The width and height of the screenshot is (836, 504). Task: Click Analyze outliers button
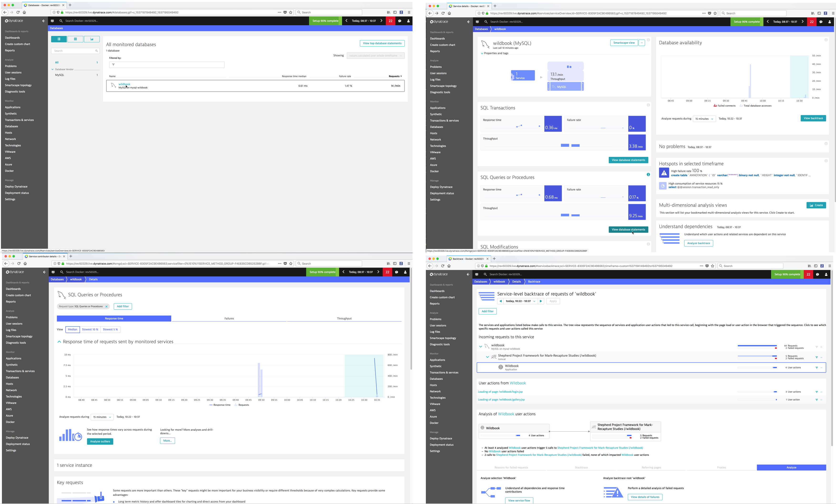click(x=100, y=441)
